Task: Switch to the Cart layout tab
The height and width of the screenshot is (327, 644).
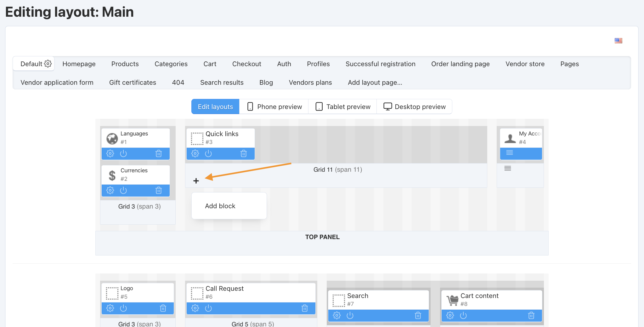Action: [210, 64]
